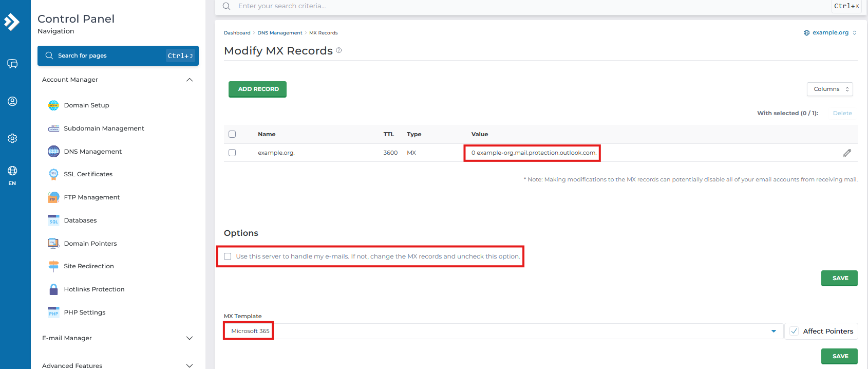Screen dimensions: 868x369
Task: Select the checkbox for example.org. MX record
Action: [x=232, y=153]
